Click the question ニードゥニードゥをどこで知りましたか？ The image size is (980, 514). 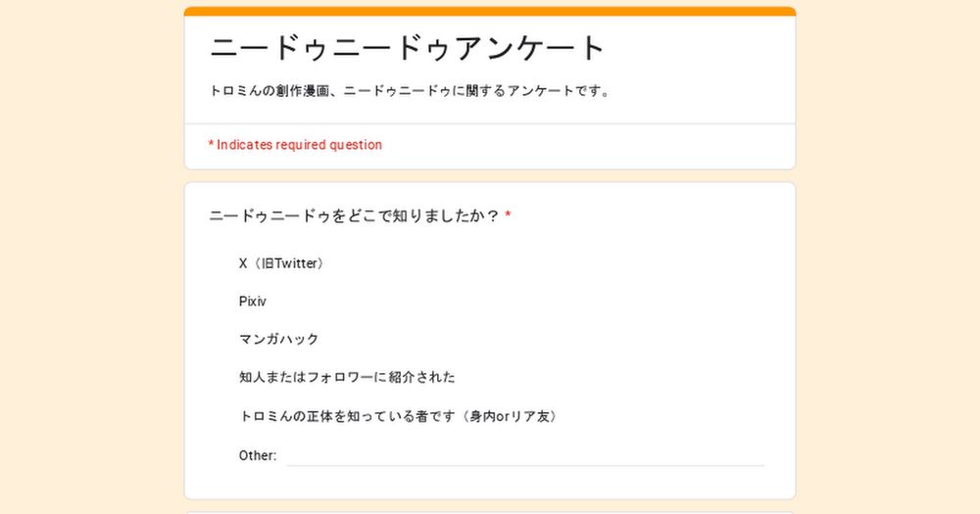coord(354,216)
